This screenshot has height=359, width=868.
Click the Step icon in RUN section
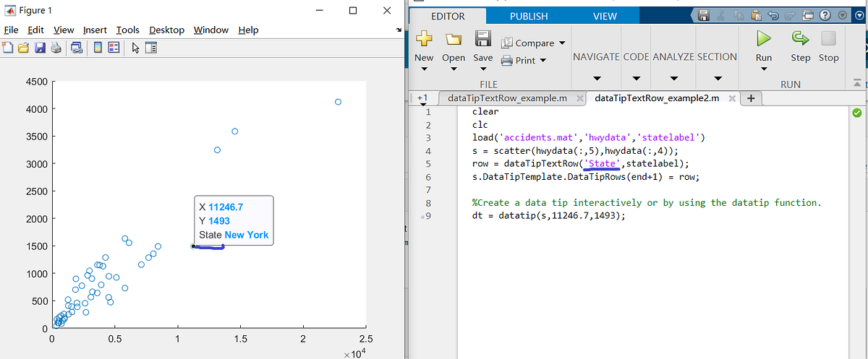[801, 38]
